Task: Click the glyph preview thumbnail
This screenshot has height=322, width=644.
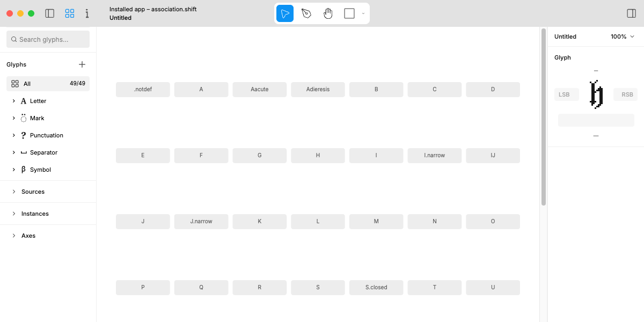Action: pyautogui.click(x=596, y=94)
